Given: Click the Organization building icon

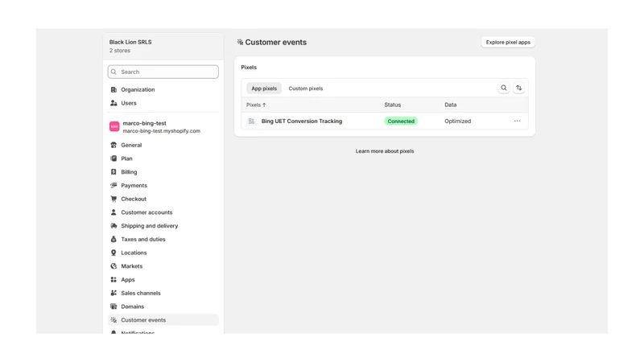Looking at the screenshot, I should tap(114, 89).
